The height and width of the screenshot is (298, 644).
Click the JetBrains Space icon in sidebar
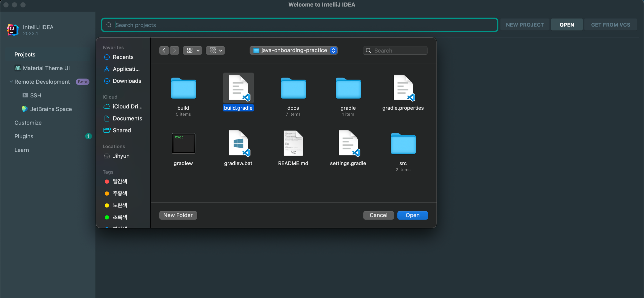(x=25, y=109)
